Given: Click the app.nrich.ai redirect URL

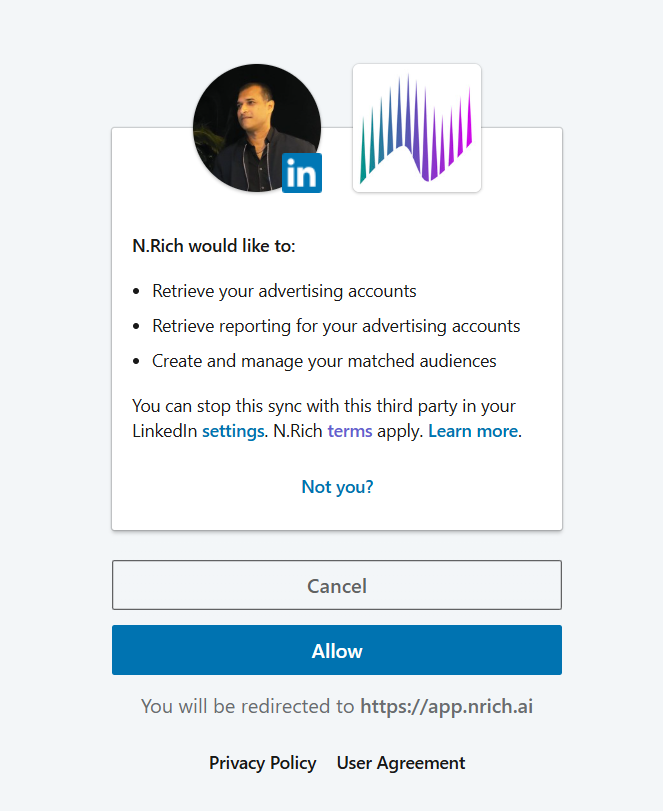Looking at the screenshot, I should tap(446, 705).
